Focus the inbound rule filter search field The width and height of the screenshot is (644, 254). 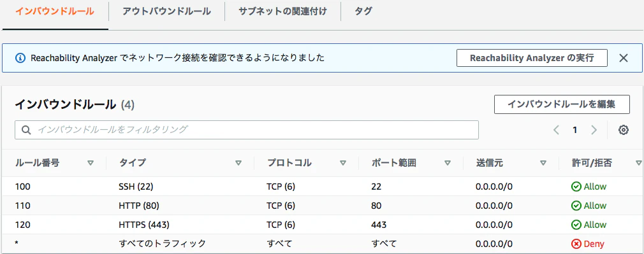coord(246,130)
